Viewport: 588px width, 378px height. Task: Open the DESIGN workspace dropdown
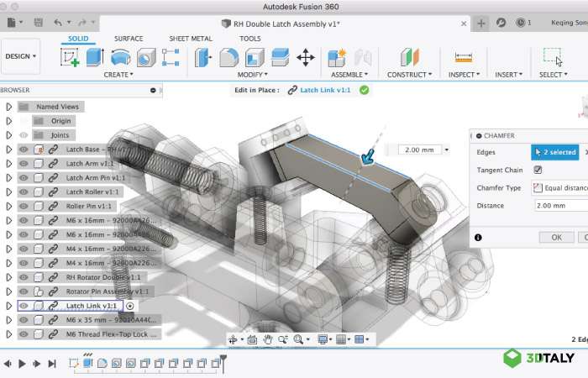[21, 56]
